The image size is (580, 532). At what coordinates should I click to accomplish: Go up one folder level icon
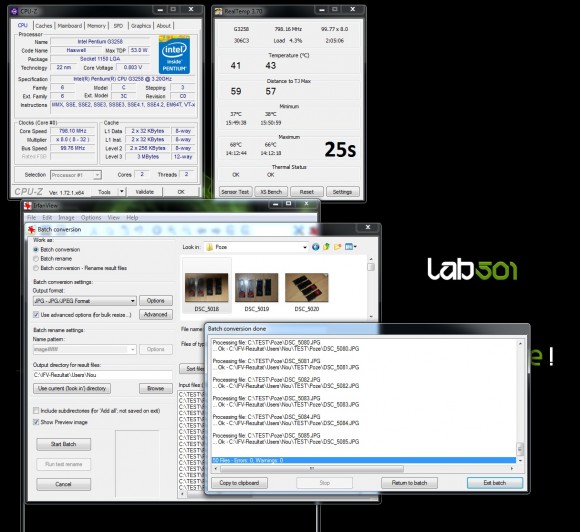click(326, 247)
